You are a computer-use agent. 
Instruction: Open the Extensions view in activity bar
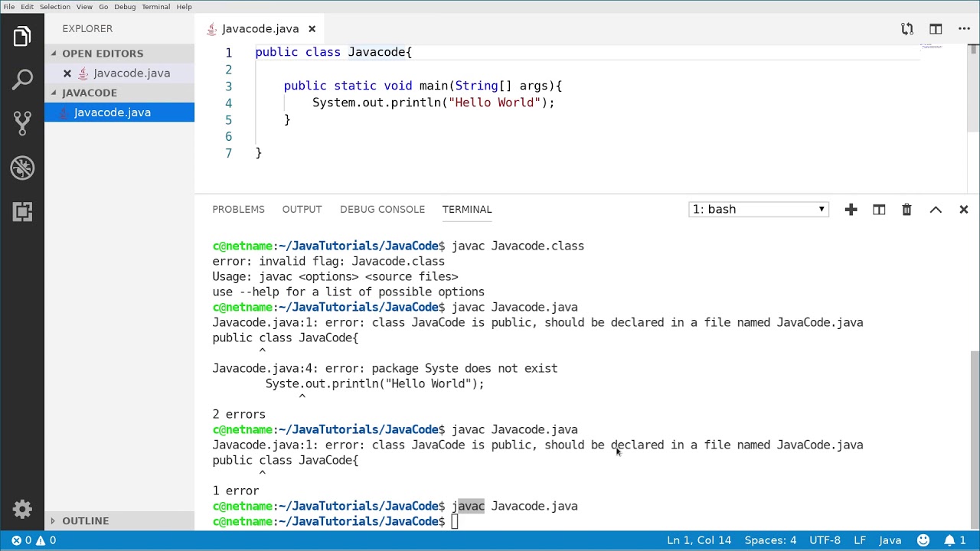[22, 212]
